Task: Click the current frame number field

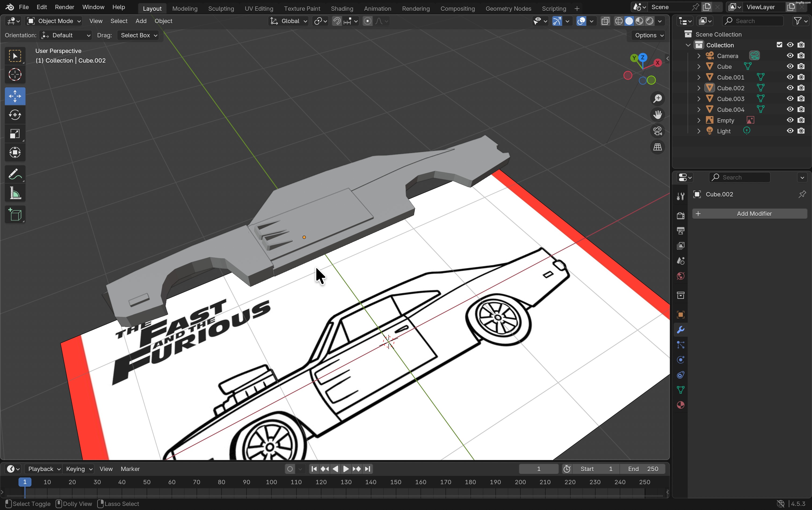Action: 538,469
